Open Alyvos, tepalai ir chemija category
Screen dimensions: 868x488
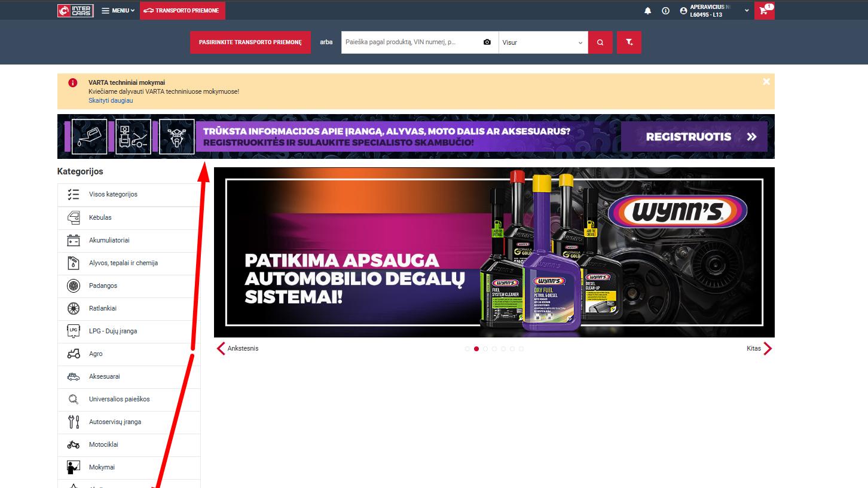pyautogui.click(x=129, y=263)
